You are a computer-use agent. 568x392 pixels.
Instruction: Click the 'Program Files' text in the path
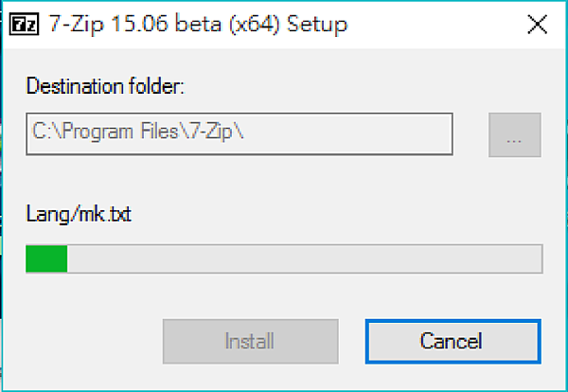tap(121, 132)
